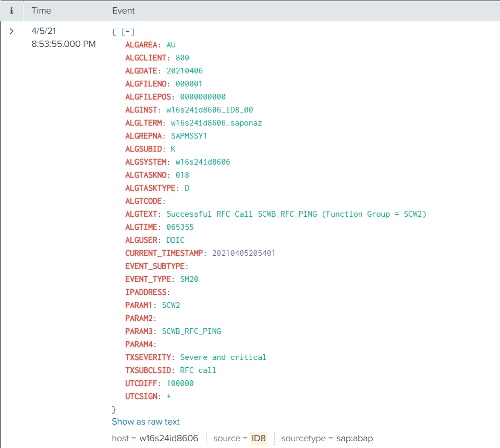Select the ALGREPNA value SAPMSSY1
This screenshot has width=500, height=448.
(189, 136)
